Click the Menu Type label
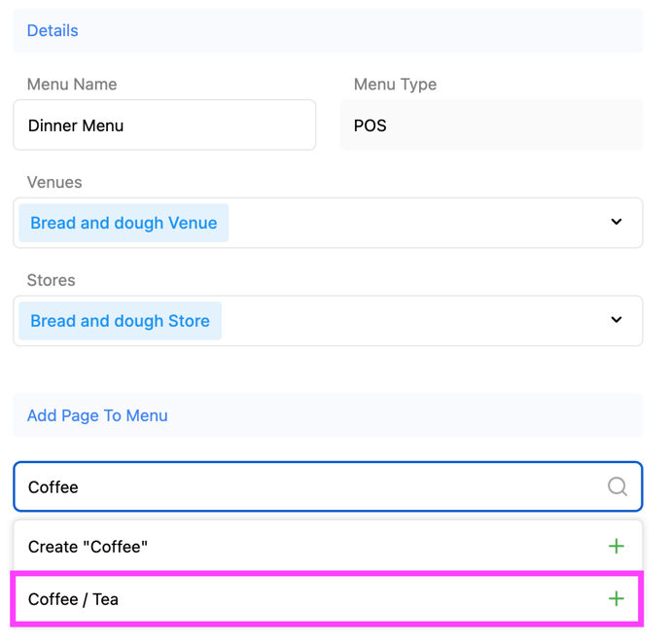The image size is (669, 644). point(395,85)
